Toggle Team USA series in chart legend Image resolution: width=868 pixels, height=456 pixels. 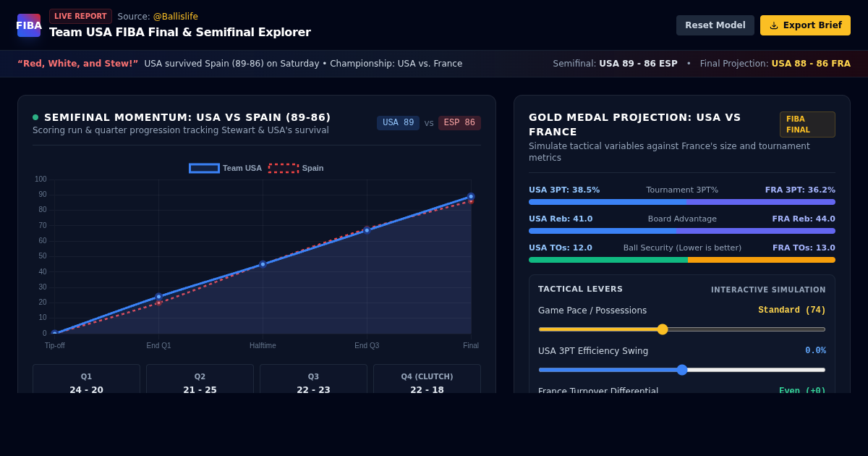tap(226, 168)
